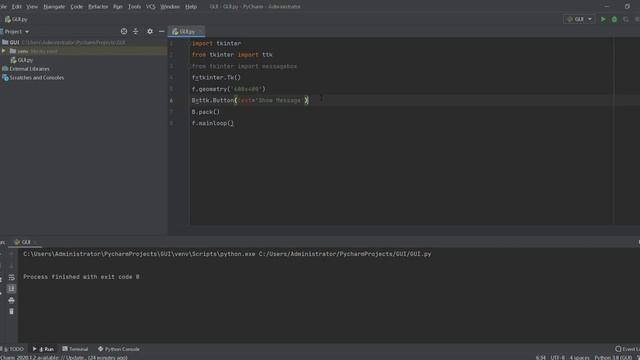The image size is (640, 360).
Task: Open the Run menu
Action: point(118,7)
